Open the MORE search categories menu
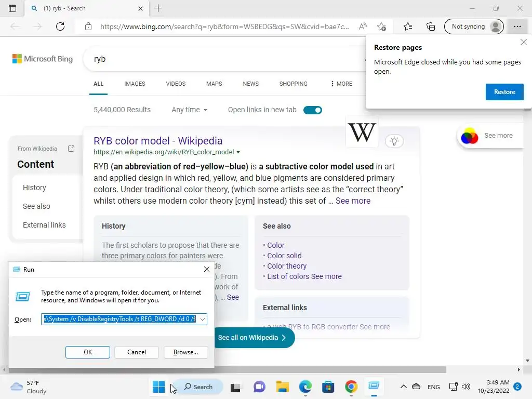 tap(341, 84)
